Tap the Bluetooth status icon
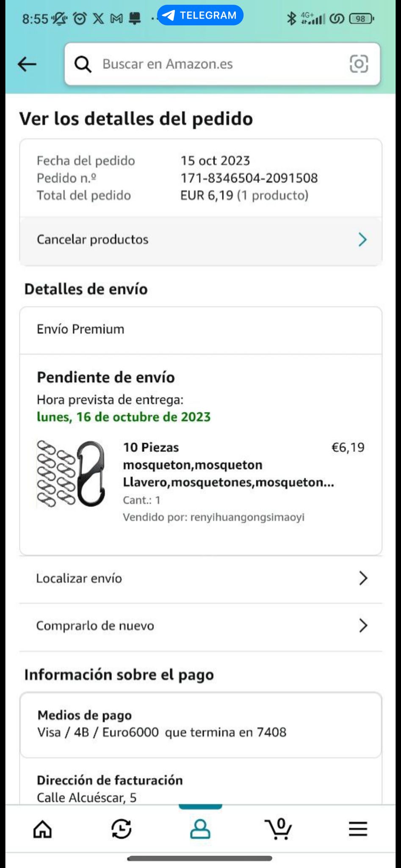 tap(291, 19)
